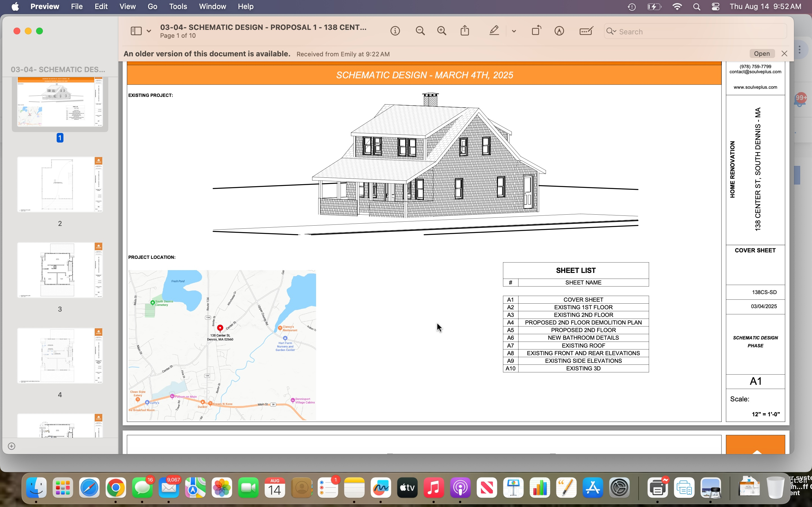
Task: Open the macOS Control Center toggles
Action: [x=715, y=7]
